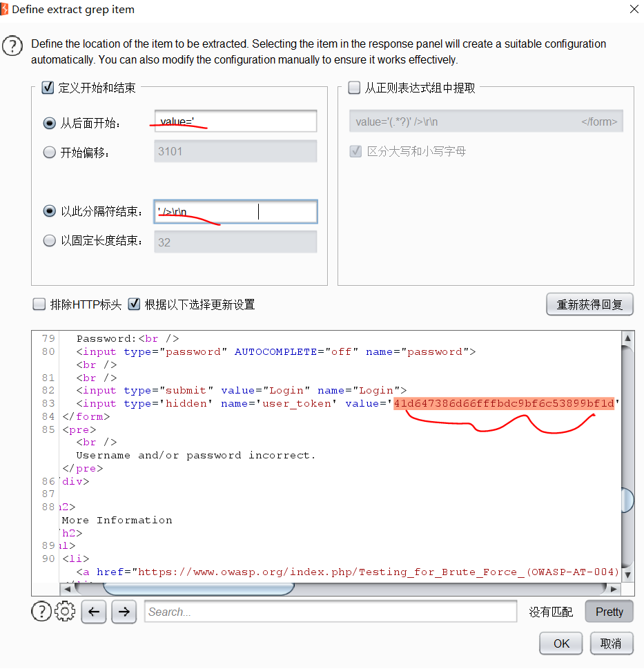Click the end delimiter input field

pyautogui.click(x=235, y=212)
